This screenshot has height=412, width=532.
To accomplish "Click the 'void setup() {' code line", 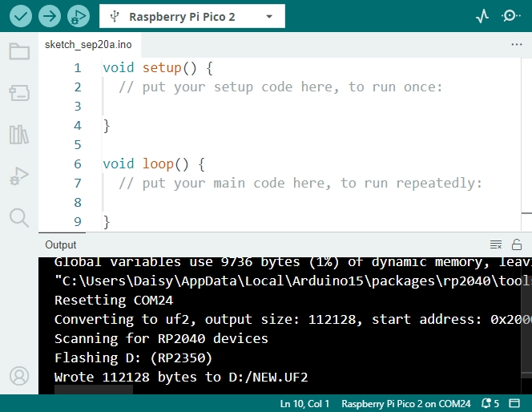I will 158,68.
